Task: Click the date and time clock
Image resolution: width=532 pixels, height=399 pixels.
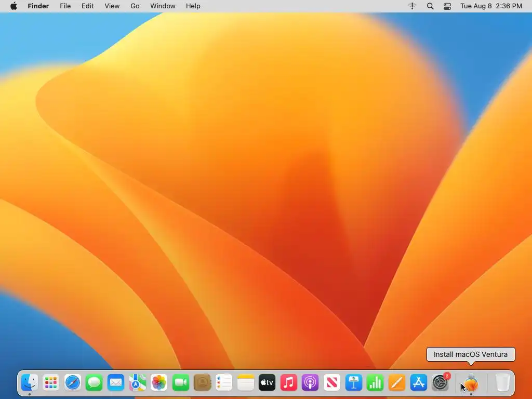Action: click(491, 6)
